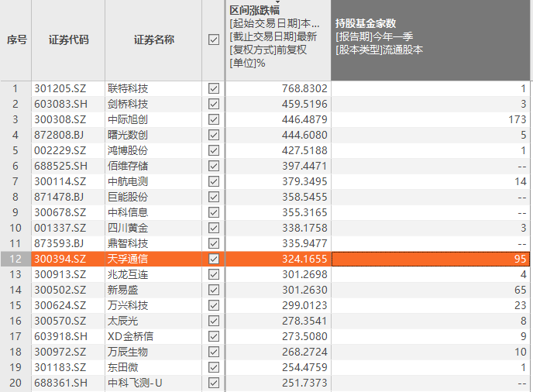The height and width of the screenshot is (392, 533).
Task: Uncheck the checkbox for 剑桥科技
Action: tap(214, 104)
